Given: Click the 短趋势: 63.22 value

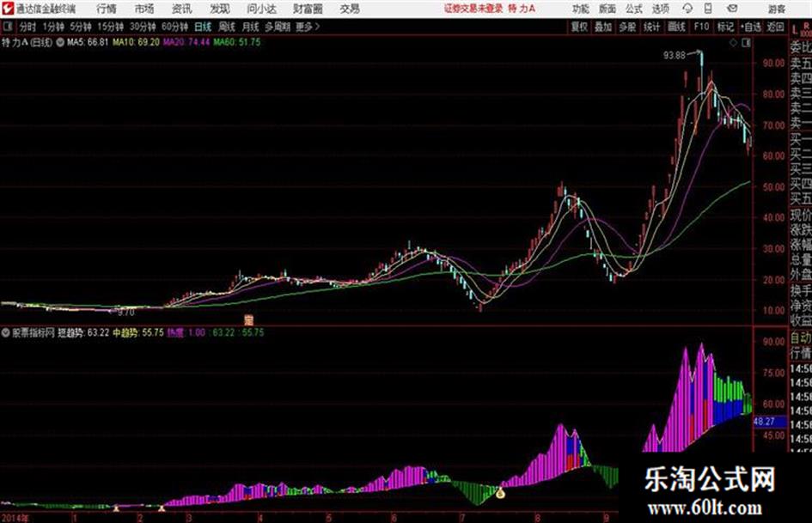Looking at the screenshot, I should pyautogui.click(x=82, y=332).
